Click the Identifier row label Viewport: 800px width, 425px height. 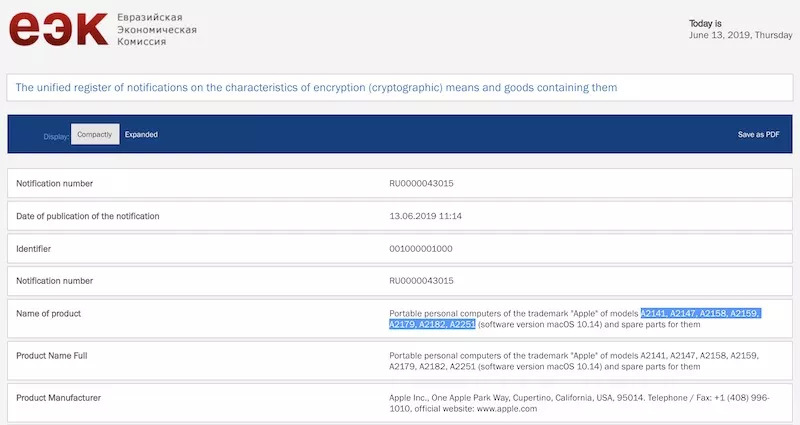(x=34, y=248)
